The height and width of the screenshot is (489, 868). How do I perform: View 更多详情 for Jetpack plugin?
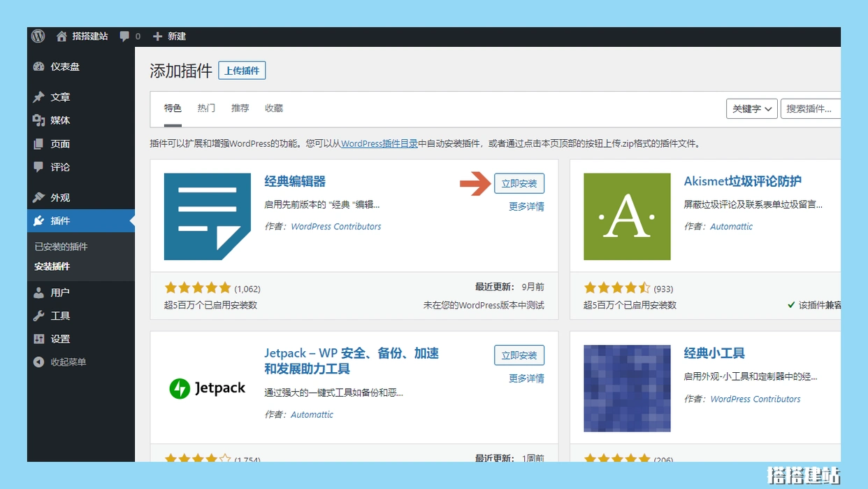(526, 378)
